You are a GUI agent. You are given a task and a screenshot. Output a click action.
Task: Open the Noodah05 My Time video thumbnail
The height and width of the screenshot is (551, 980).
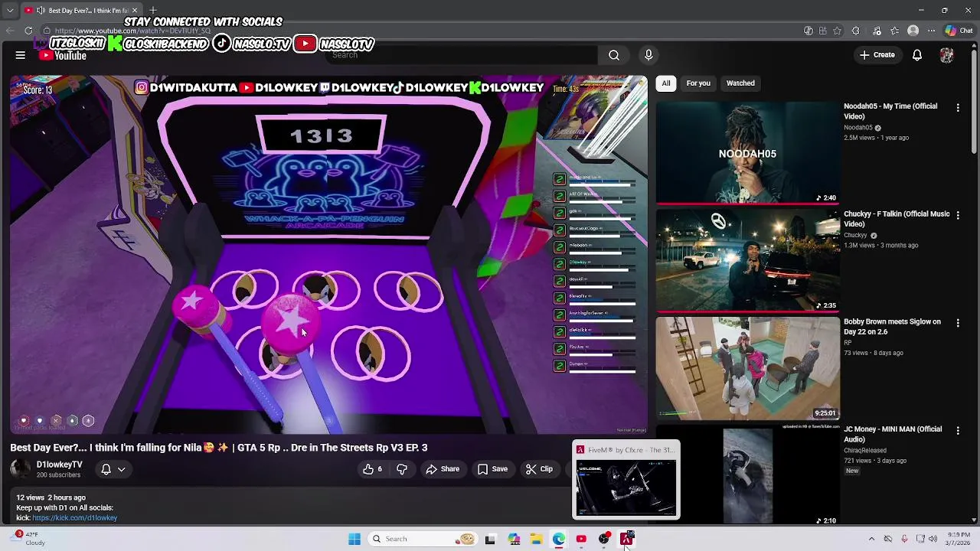click(748, 153)
